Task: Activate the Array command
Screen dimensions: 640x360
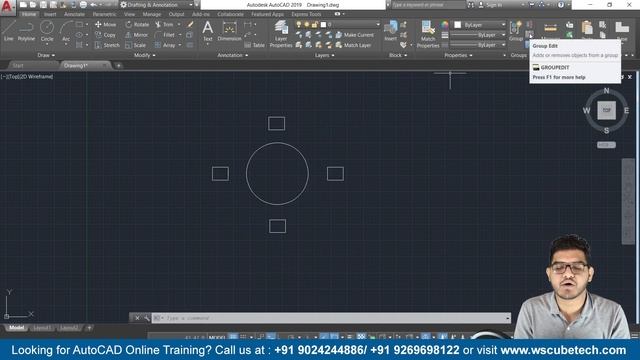Action: point(165,45)
